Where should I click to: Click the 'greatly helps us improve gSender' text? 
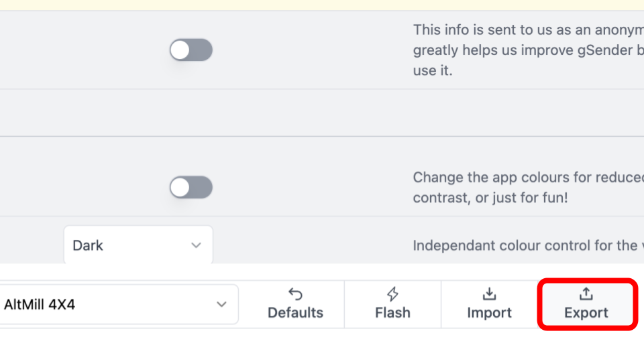click(x=525, y=50)
